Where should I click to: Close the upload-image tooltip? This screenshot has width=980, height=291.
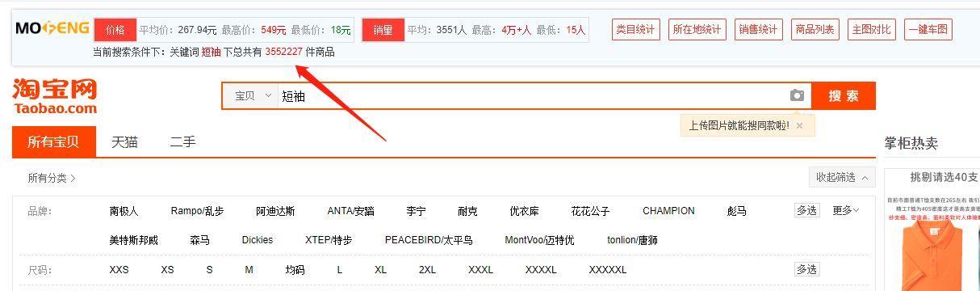click(799, 125)
